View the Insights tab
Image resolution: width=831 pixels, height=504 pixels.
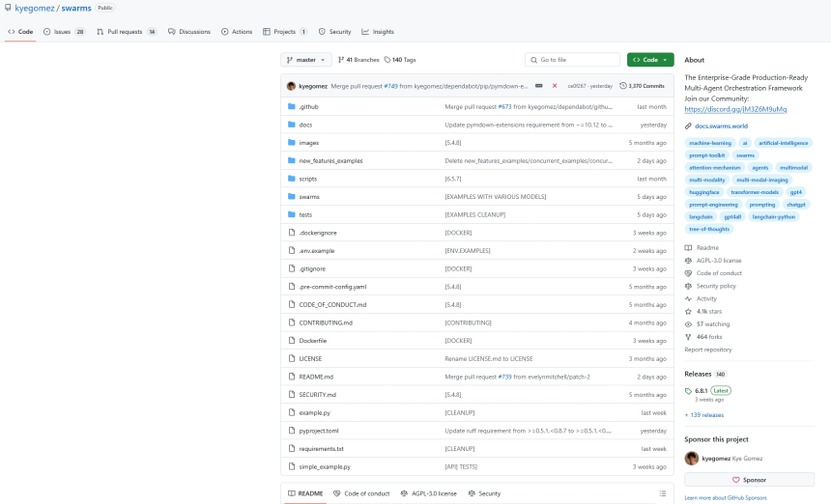(x=378, y=32)
